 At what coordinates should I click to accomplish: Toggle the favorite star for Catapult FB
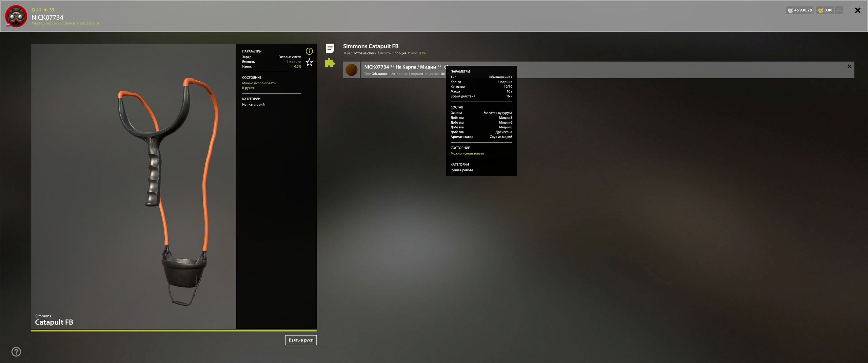tap(309, 62)
